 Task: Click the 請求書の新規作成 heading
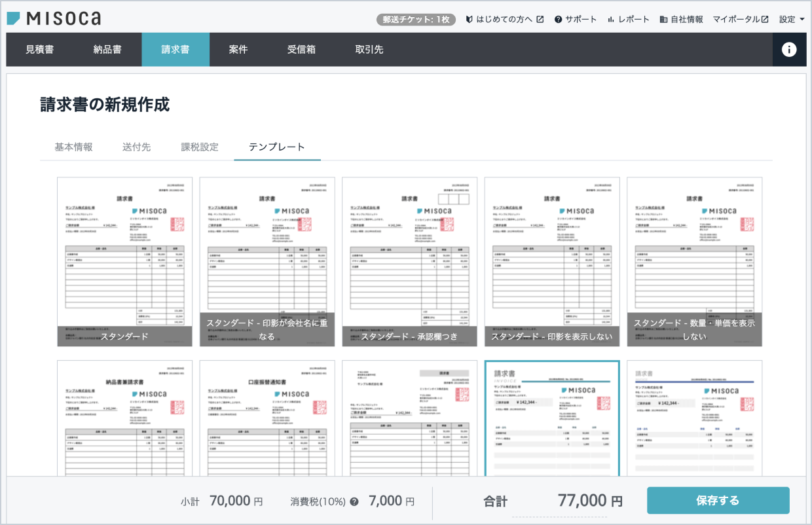pos(105,105)
